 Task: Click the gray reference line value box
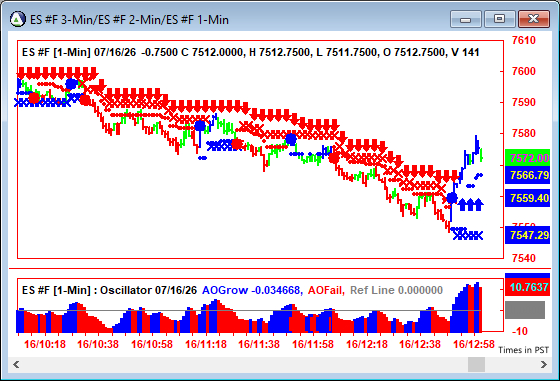point(525,310)
